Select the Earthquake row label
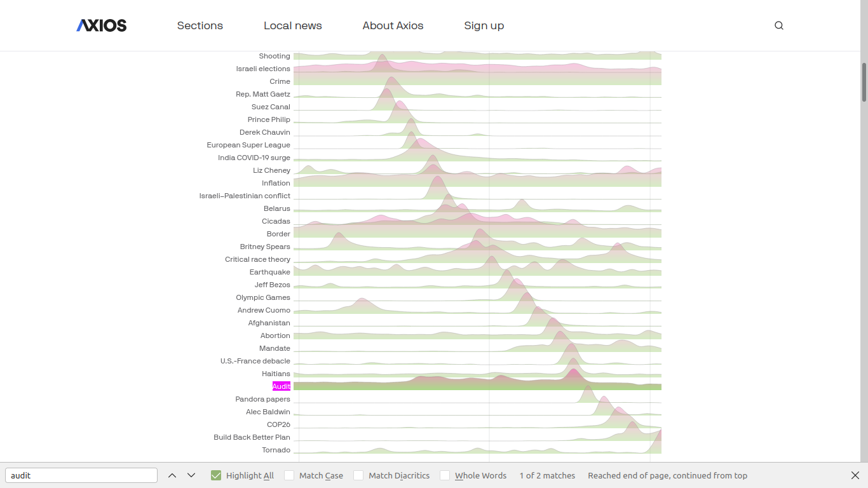This screenshot has width=868, height=488. coord(270,272)
